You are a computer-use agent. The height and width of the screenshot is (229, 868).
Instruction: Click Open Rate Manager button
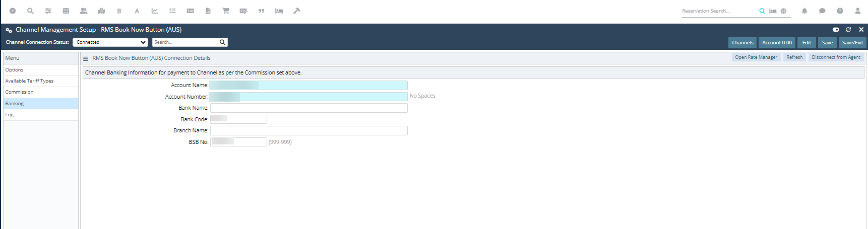[x=756, y=57]
